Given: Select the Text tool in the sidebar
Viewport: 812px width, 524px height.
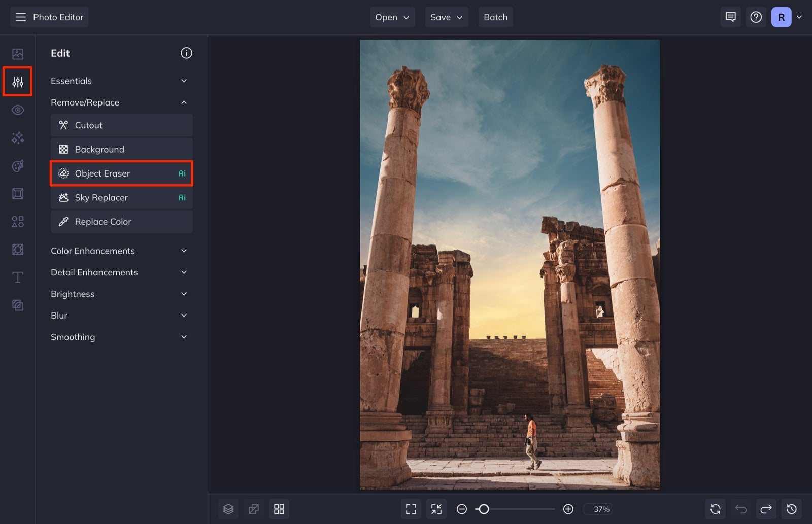Looking at the screenshot, I should tap(17, 277).
